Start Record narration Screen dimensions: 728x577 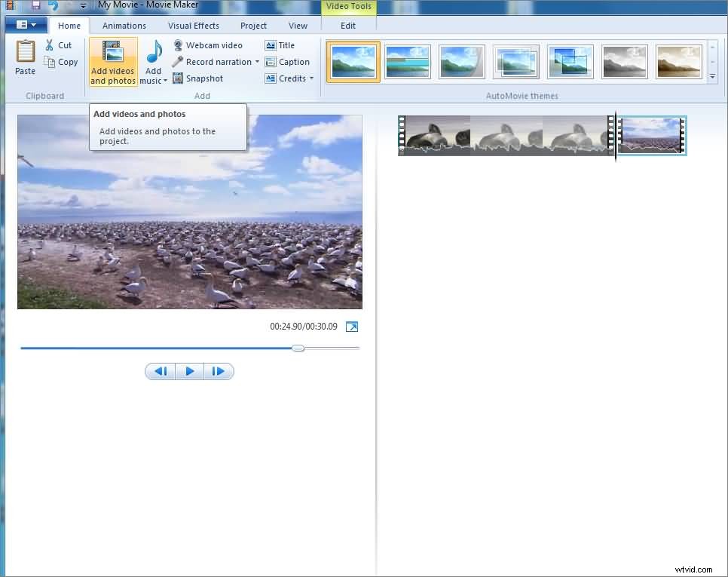click(x=216, y=61)
